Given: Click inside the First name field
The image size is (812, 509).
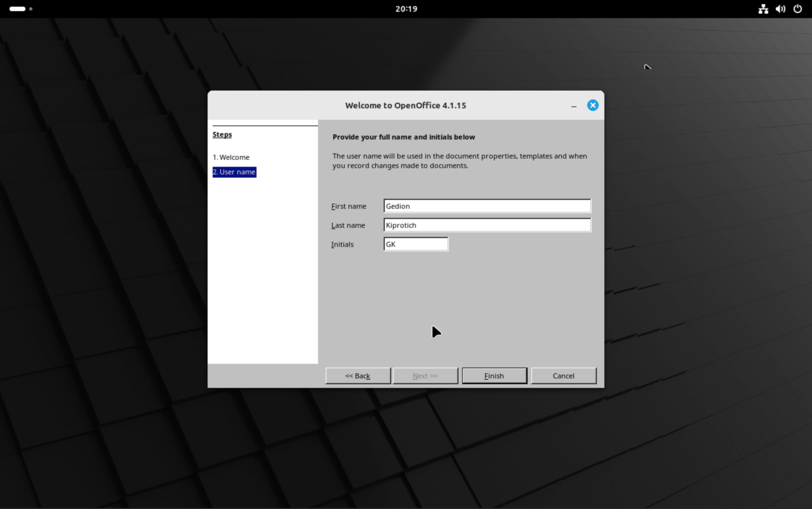Looking at the screenshot, I should 486,206.
